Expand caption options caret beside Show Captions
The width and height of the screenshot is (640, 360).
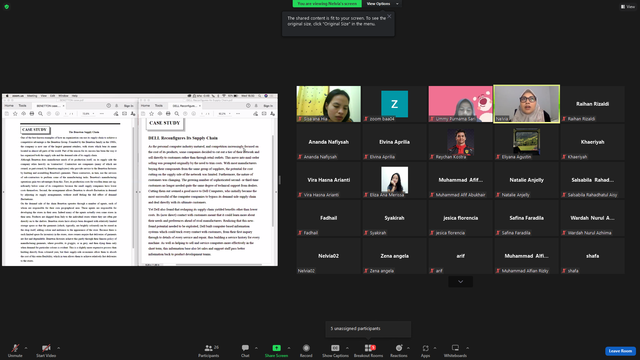(x=347, y=348)
